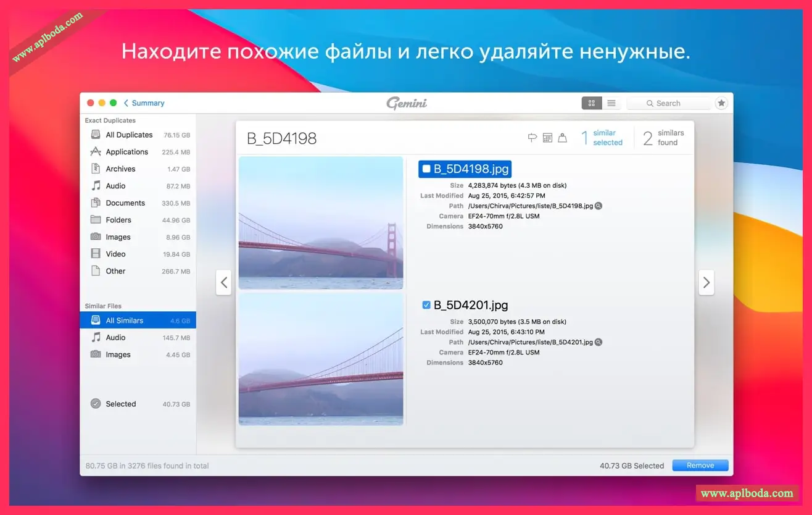Click the Audio note icon under Similar Files
The height and width of the screenshot is (515, 812).
(96, 337)
